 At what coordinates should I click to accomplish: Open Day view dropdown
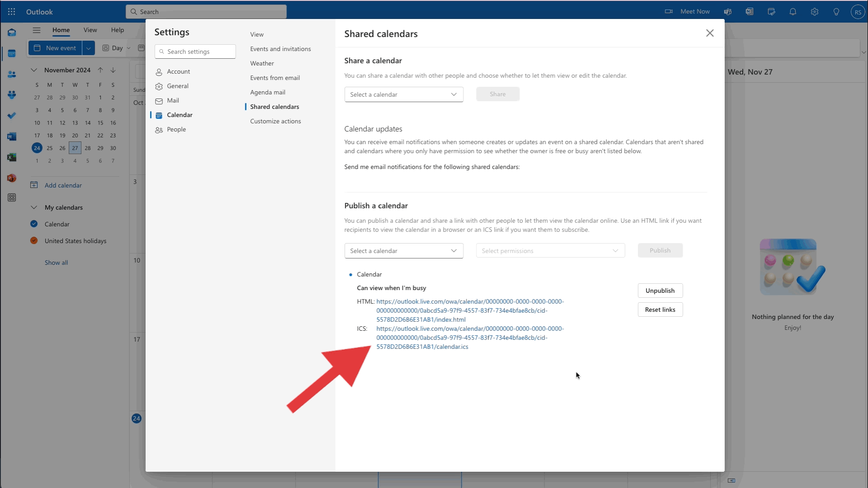coord(117,48)
